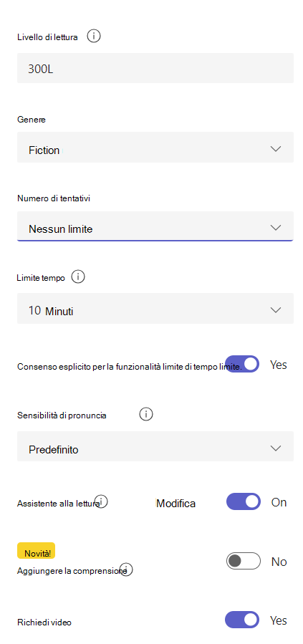303x644 pixels.
Task: Open the 10 Minuti time dropdown
Action: 155,309
